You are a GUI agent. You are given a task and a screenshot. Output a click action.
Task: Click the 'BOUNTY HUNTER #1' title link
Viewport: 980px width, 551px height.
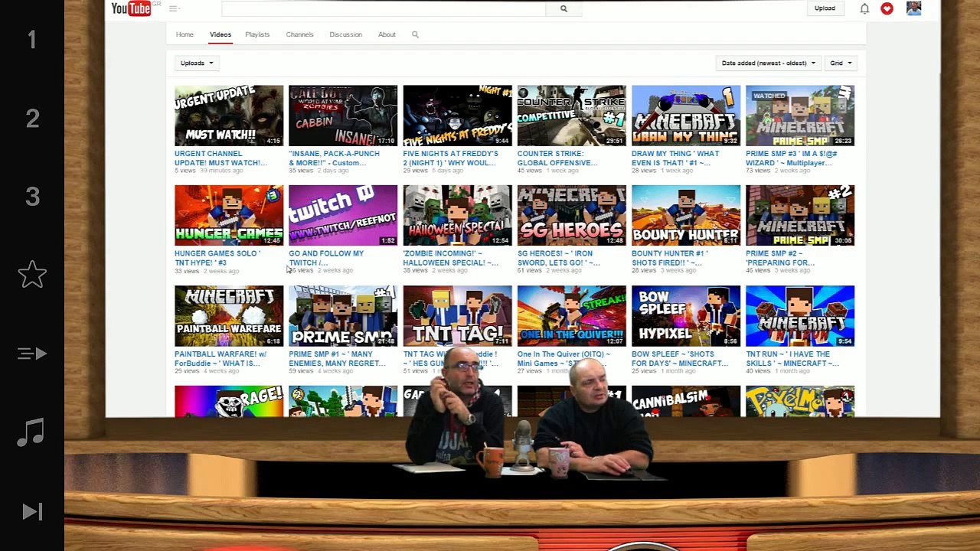670,258
